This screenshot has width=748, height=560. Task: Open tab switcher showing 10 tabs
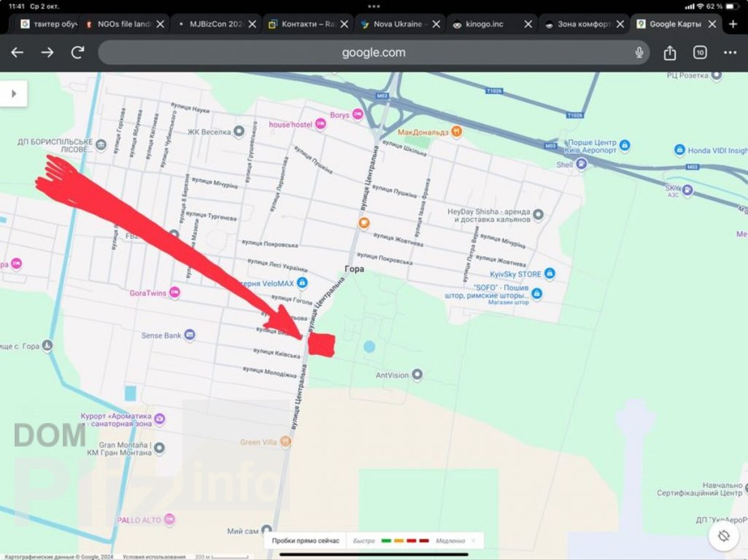pos(700,52)
